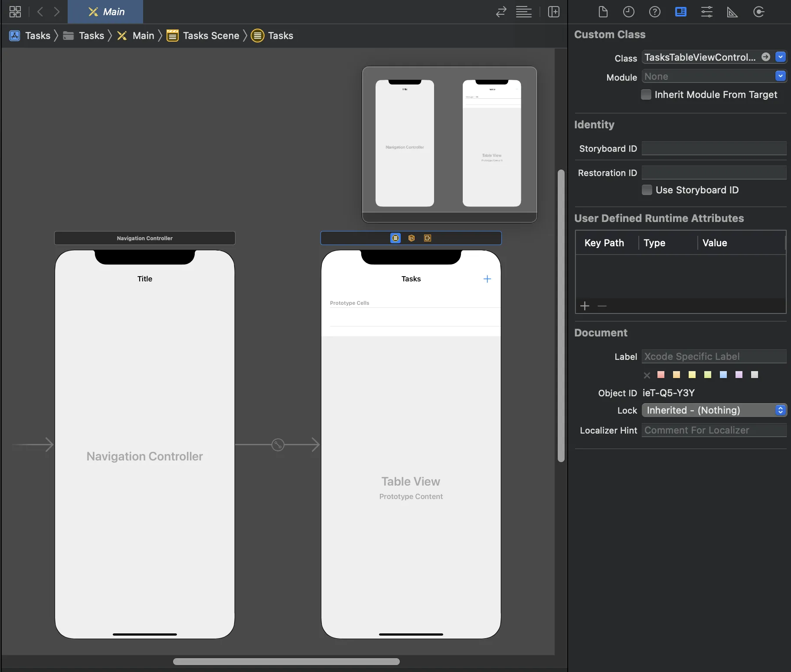This screenshot has width=791, height=672.
Task: Show the Attributes inspector
Action: point(707,12)
